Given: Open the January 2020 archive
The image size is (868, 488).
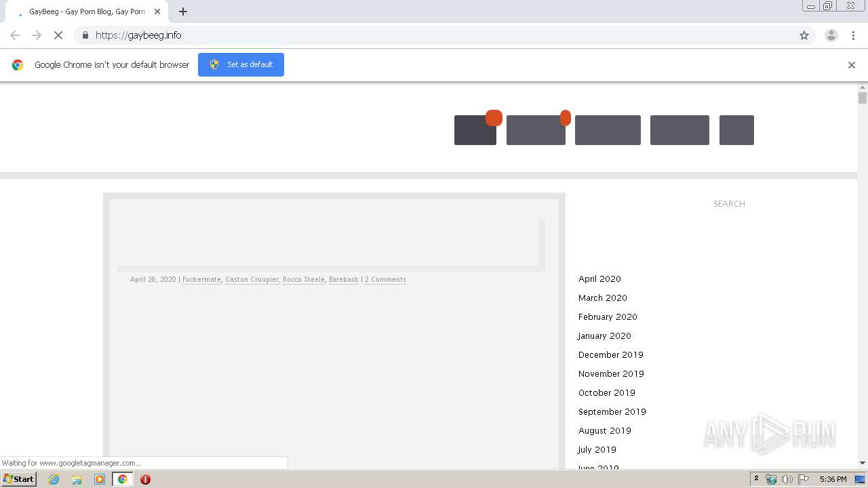Looking at the screenshot, I should click(x=604, y=335).
